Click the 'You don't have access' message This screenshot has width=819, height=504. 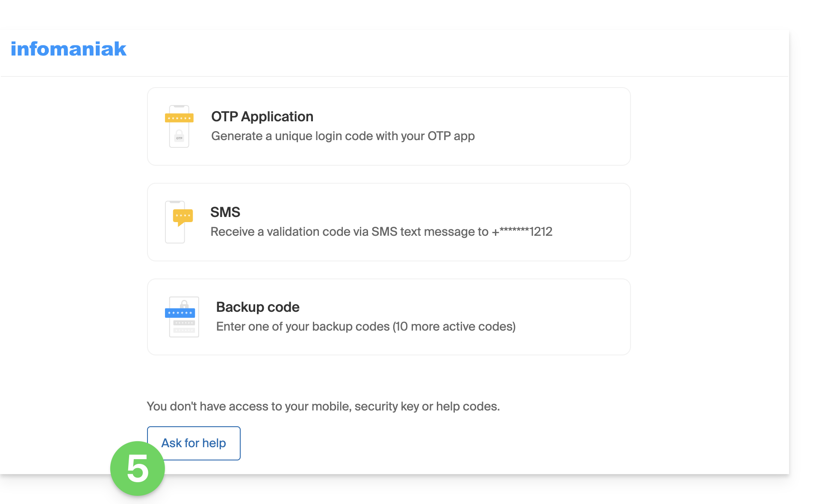(323, 406)
